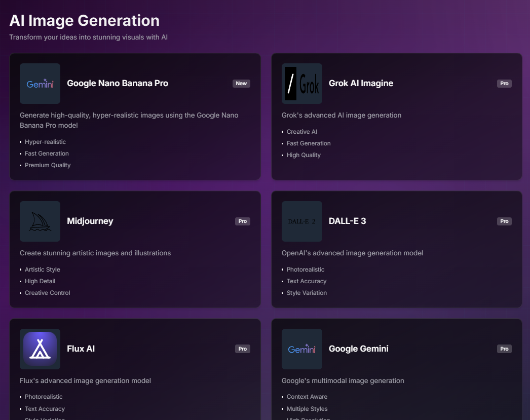This screenshot has height=420, width=530.
Task: Click the Pro badge on Midjourney card
Action: [x=242, y=221]
